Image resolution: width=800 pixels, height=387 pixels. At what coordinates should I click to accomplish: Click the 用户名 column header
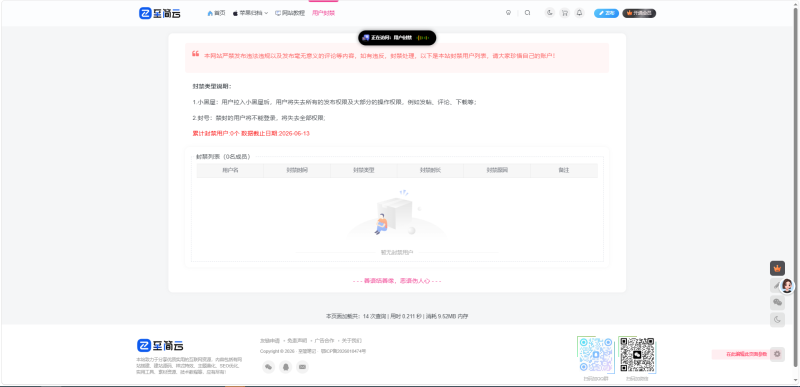tap(230, 170)
